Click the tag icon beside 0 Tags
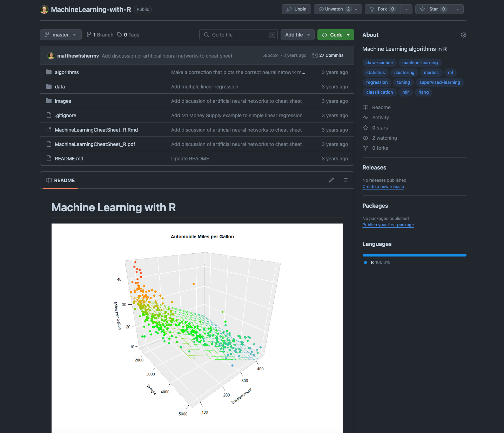 click(120, 35)
